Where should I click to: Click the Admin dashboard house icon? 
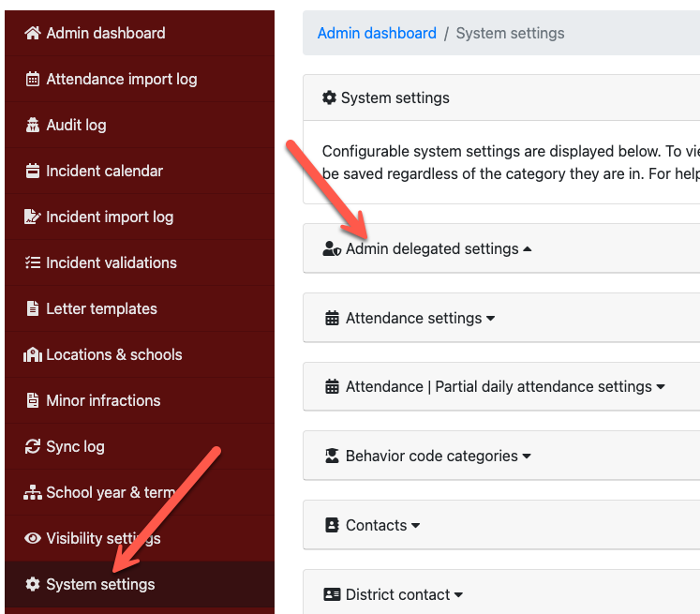click(x=33, y=34)
